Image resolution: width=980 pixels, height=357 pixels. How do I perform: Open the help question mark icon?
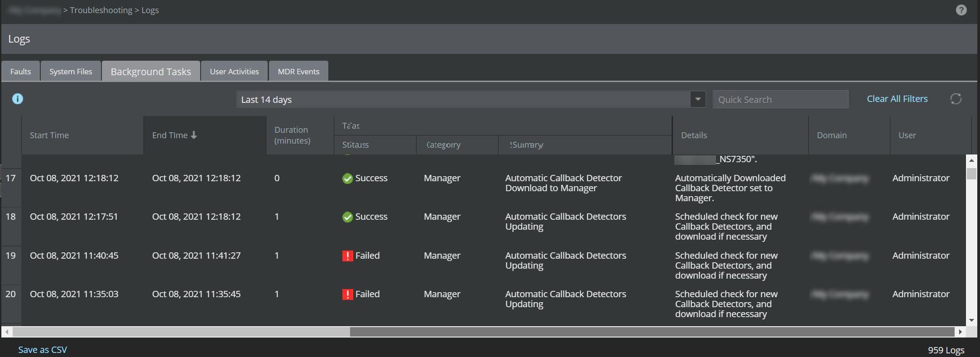pyautogui.click(x=961, y=10)
